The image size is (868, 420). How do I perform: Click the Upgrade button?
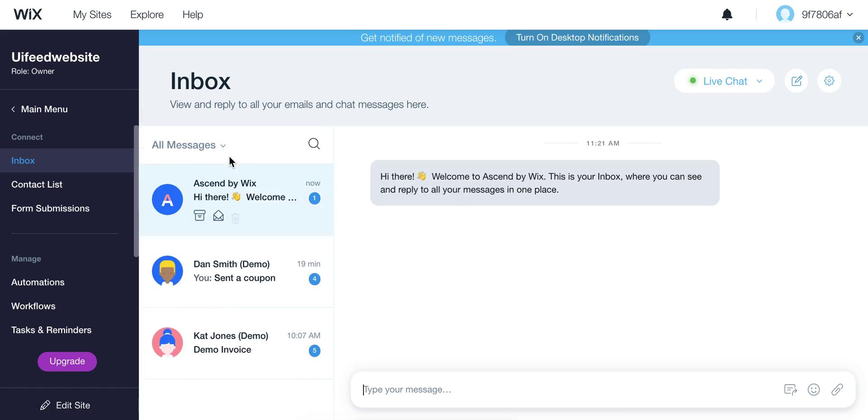coord(67,361)
